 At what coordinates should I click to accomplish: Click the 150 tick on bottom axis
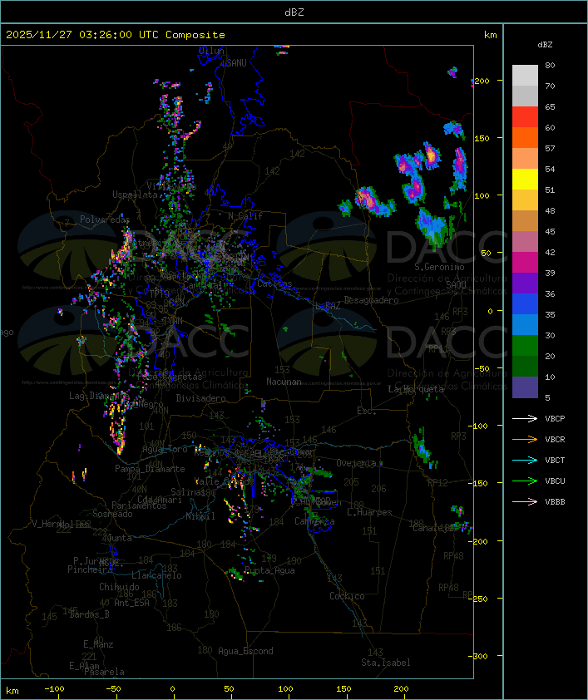(x=343, y=689)
